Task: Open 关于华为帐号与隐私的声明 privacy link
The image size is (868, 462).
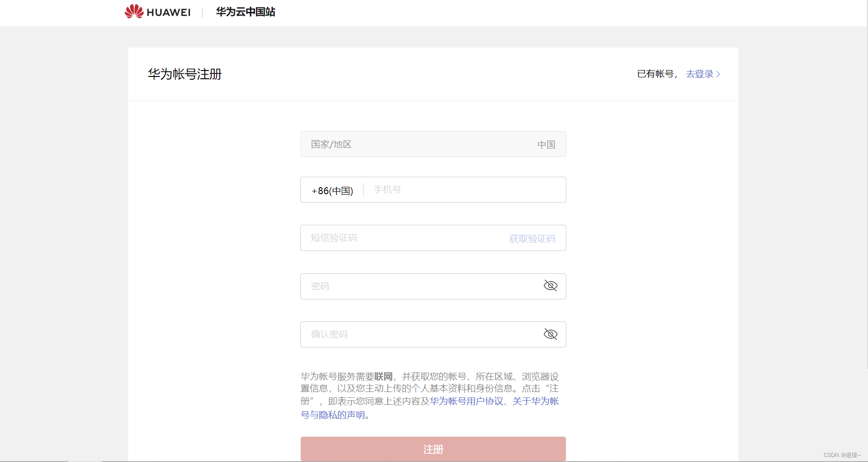Action: coord(536,401)
